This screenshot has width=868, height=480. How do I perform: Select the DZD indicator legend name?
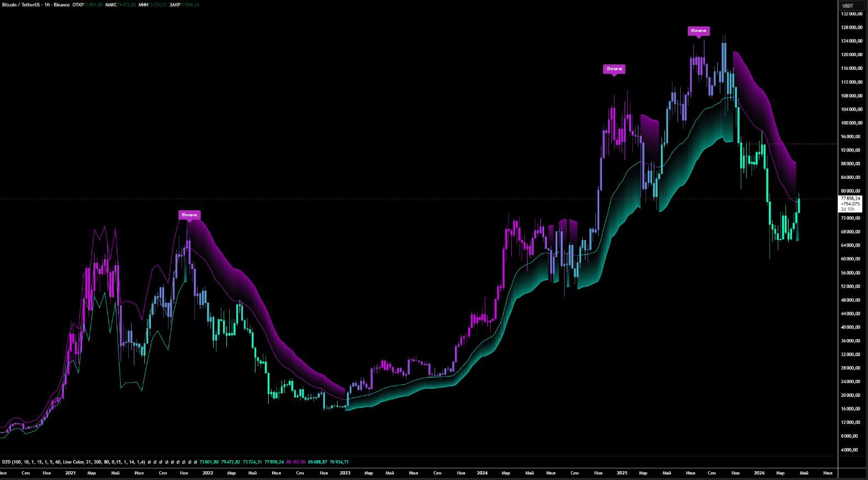(6, 462)
